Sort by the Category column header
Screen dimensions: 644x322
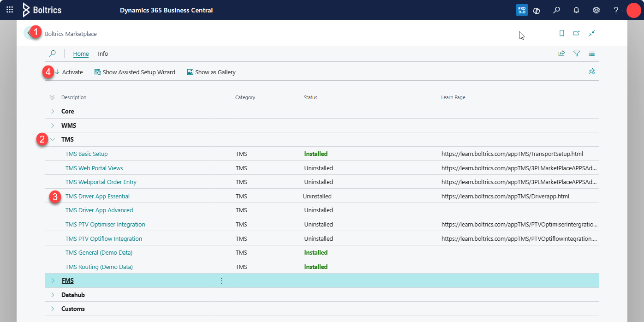pos(245,97)
